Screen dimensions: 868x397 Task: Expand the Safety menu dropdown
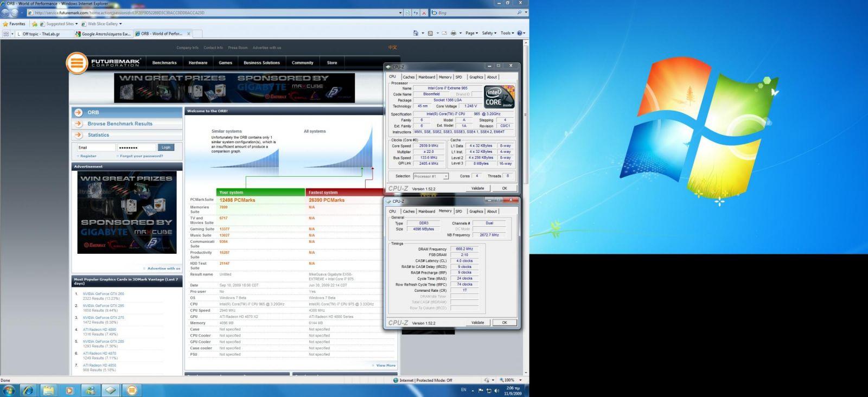(489, 33)
